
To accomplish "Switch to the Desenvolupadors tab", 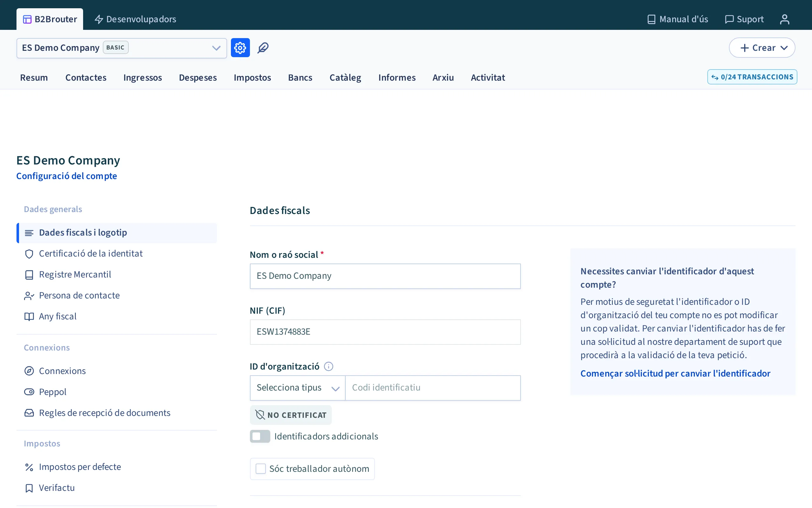I will pos(135,19).
